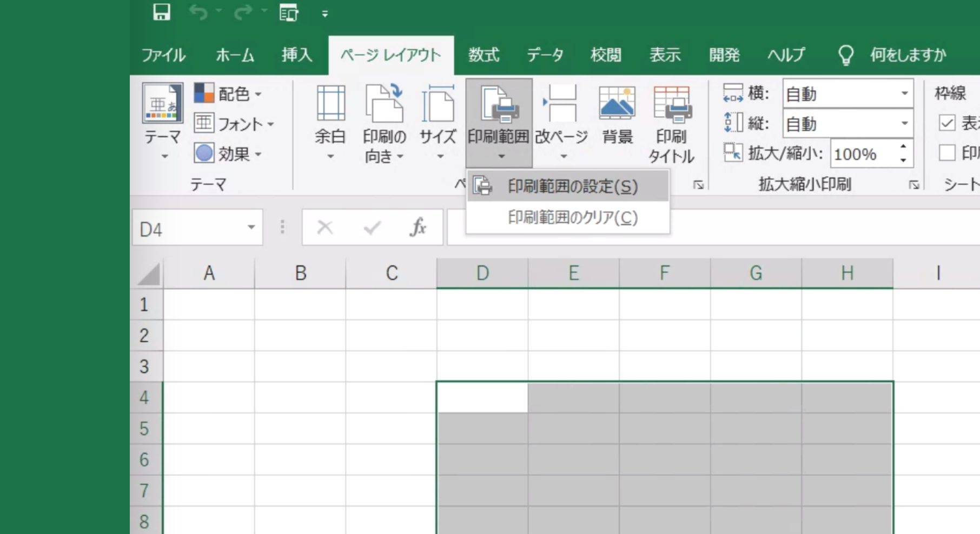
Task: Click the 横 width scaling icon
Action: 733,93
